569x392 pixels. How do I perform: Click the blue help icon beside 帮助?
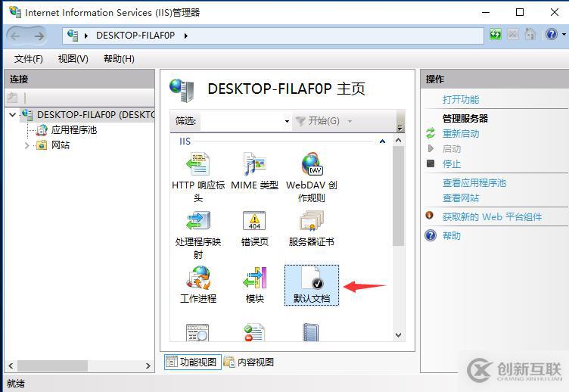pos(431,235)
